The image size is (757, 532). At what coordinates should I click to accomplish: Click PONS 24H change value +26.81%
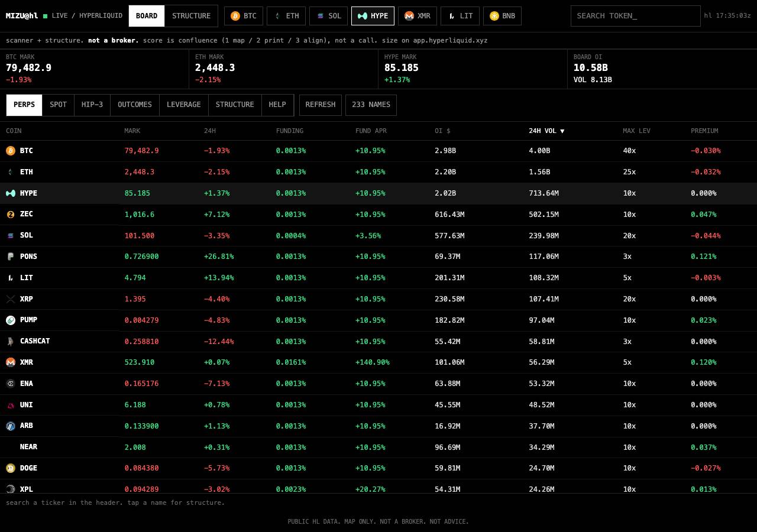pyautogui.click(x=219, y=257)
